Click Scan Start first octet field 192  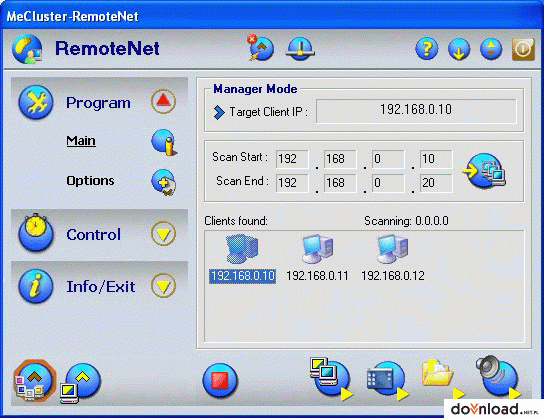click(x=292, y=159)
